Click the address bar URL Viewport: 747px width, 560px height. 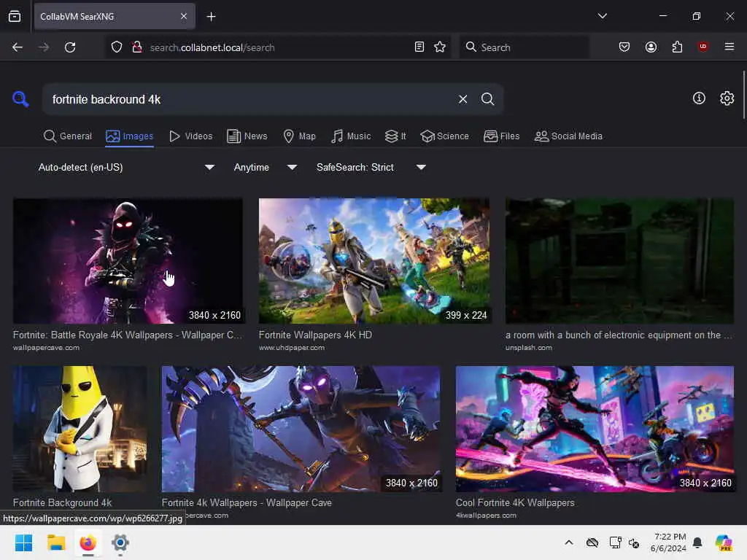coord(212,47)
